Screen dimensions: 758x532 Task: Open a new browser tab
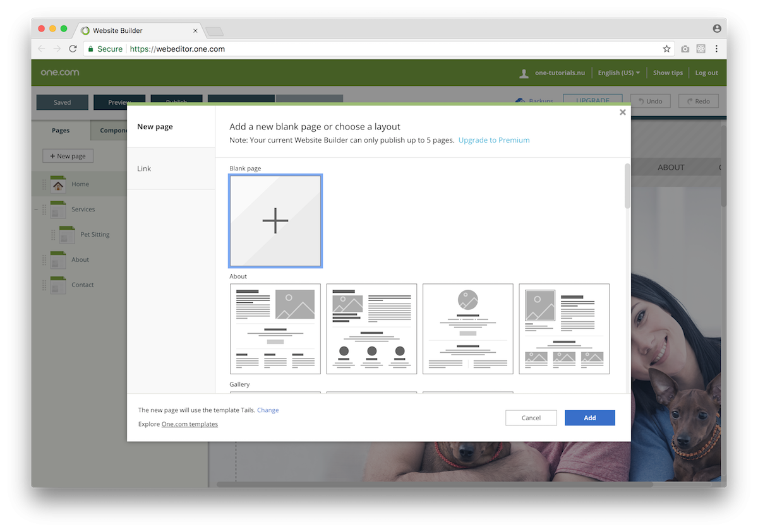click(x=214, y=32)
